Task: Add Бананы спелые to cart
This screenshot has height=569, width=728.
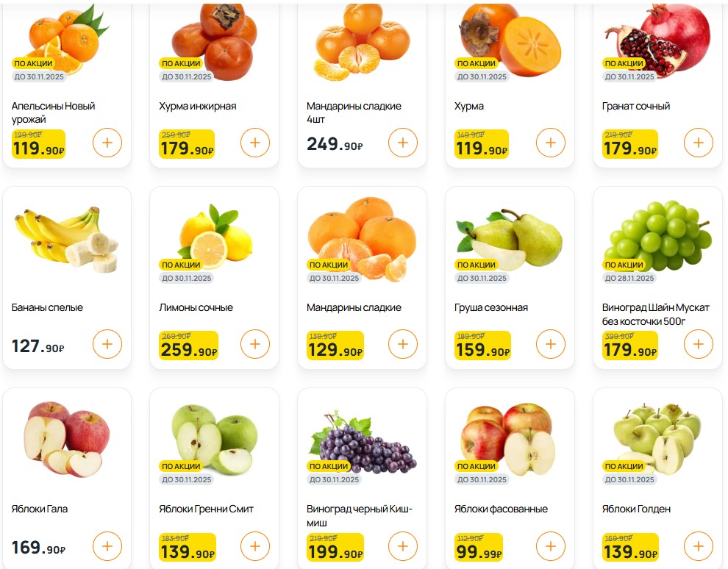Action: 107,344
